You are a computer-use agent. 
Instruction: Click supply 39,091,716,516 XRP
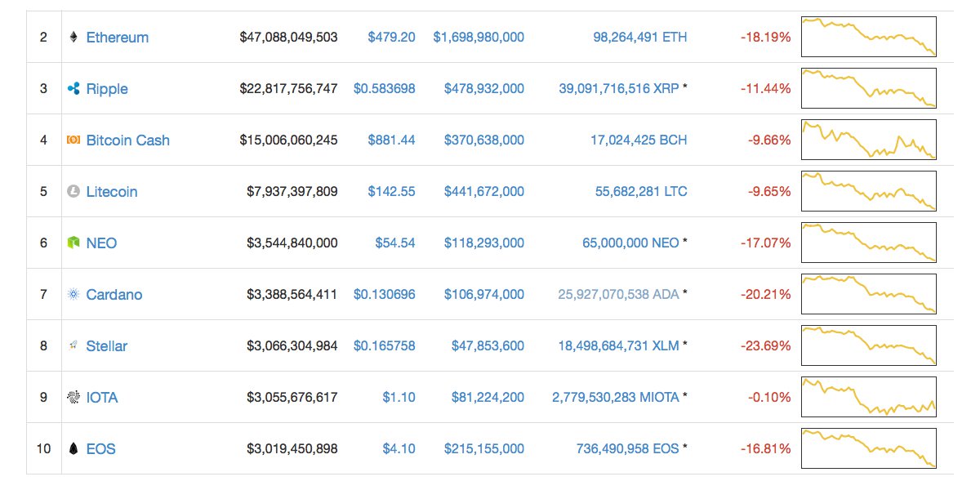coord(618,88)
